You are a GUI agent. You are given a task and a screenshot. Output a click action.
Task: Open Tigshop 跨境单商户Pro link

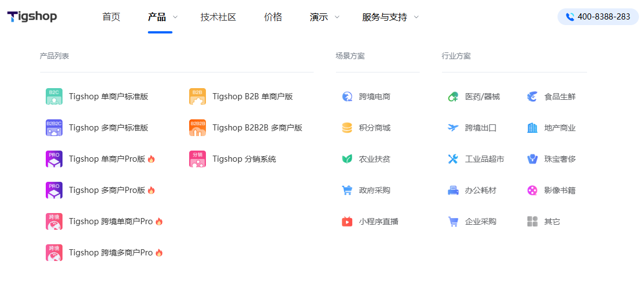[x=111, y=221]
